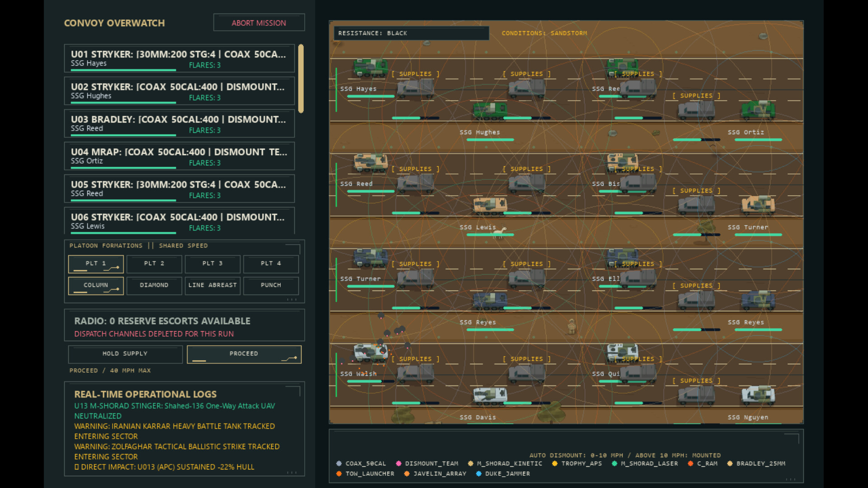Image resolution: width=868 pixels, height=488 pixels.
Task: Select damaged white vehicle above SSG Walsh
Action: [x=371, y=352]
